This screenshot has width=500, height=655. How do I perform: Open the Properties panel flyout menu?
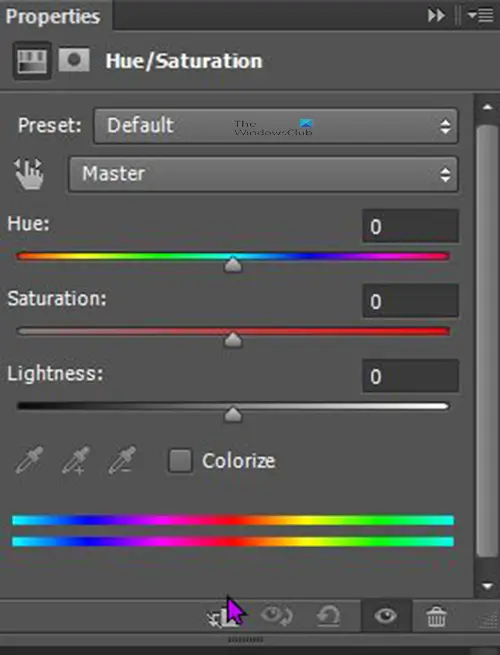[x=480, y=16]
